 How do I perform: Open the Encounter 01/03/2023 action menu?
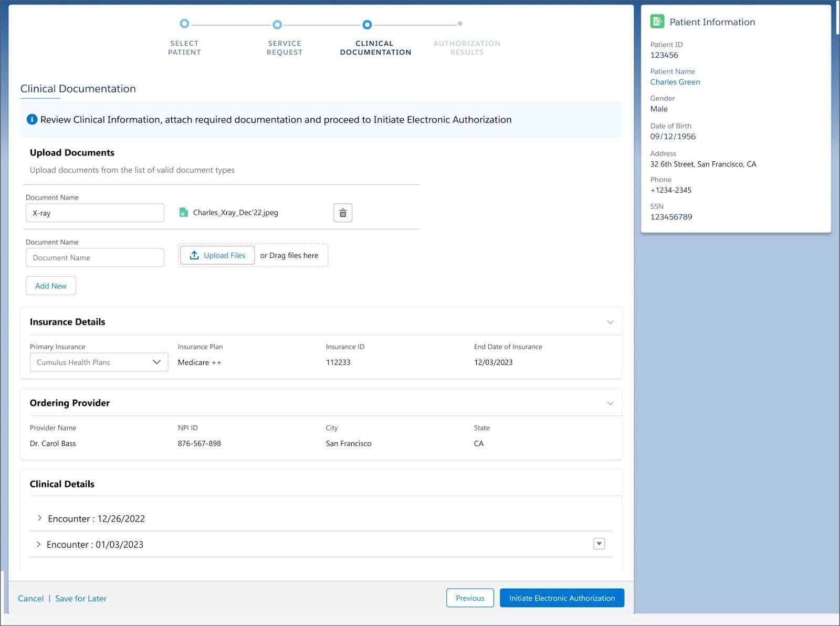tap(599, 544)
